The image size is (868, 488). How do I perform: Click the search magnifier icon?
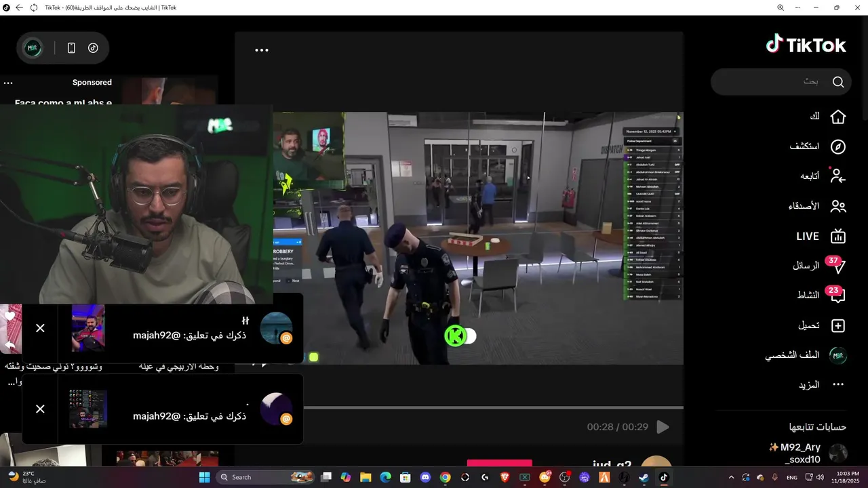pos(838,82)
